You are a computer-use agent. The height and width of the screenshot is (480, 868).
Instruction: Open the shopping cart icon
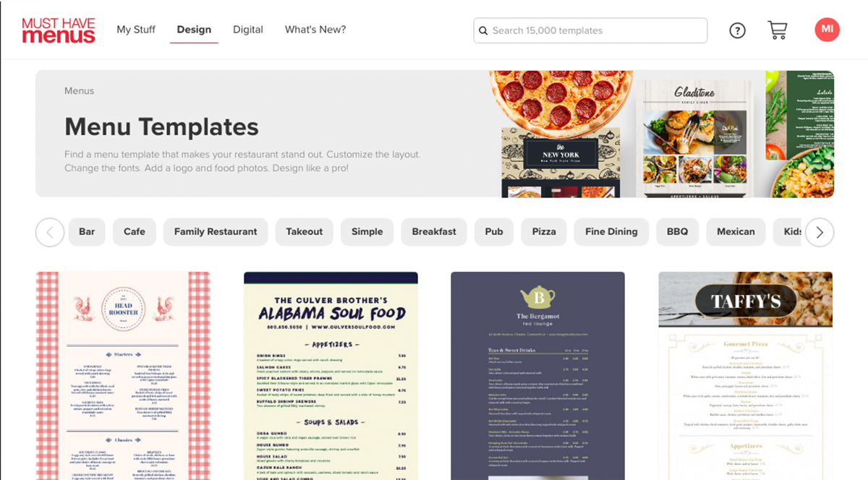(x=778, y=30)
